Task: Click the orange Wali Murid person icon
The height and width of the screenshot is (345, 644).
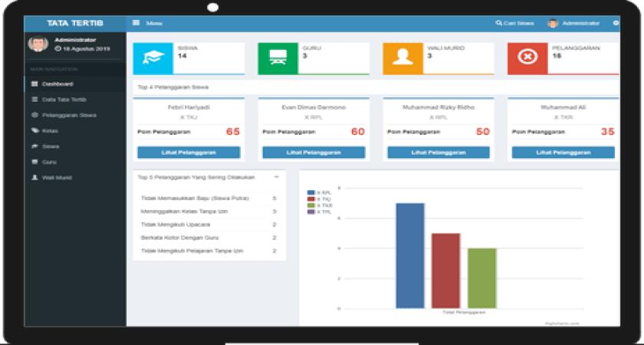Action: point(402,58)
